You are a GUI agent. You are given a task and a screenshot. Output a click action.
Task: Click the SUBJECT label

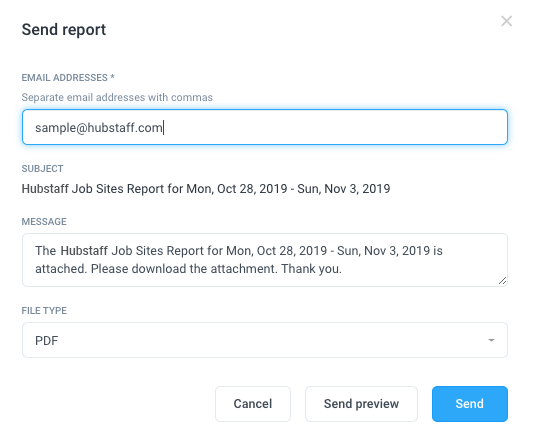point(42,169)
